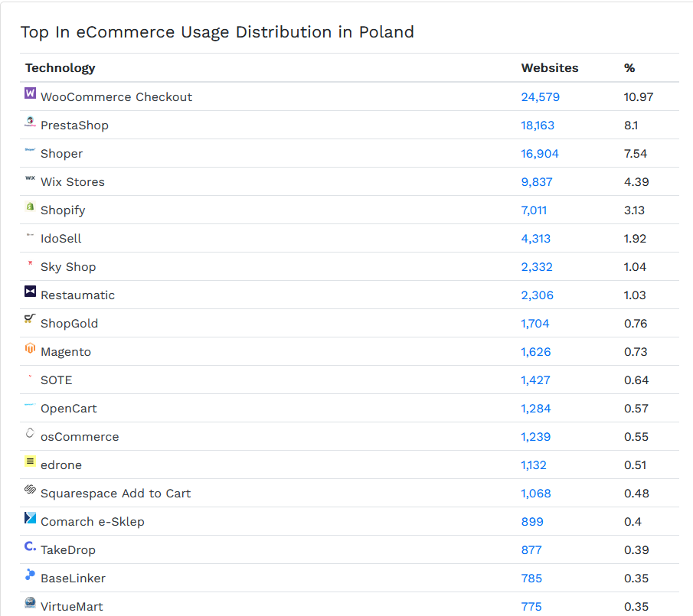The width and height of the screenshot is (693, 616).
Task: Click the OpenCart logo icon
Action: point(30,405)
